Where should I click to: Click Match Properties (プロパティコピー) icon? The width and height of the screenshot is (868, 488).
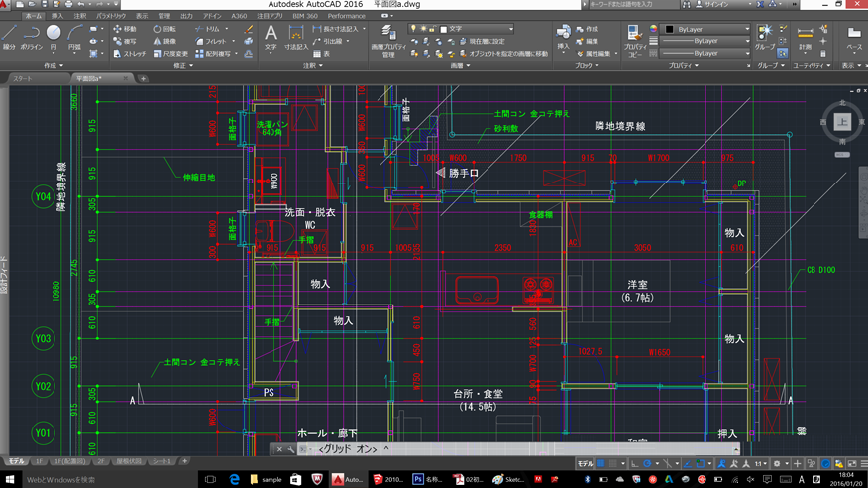click(x=635, y=40)
